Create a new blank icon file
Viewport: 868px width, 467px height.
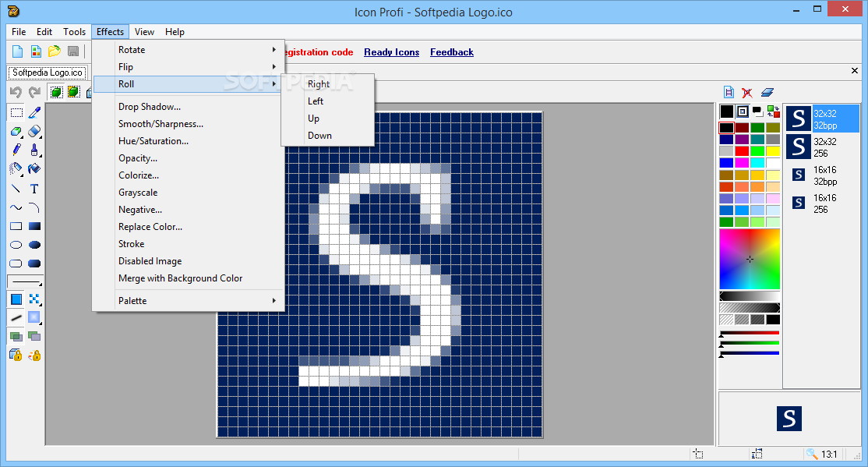coord(18,51)
